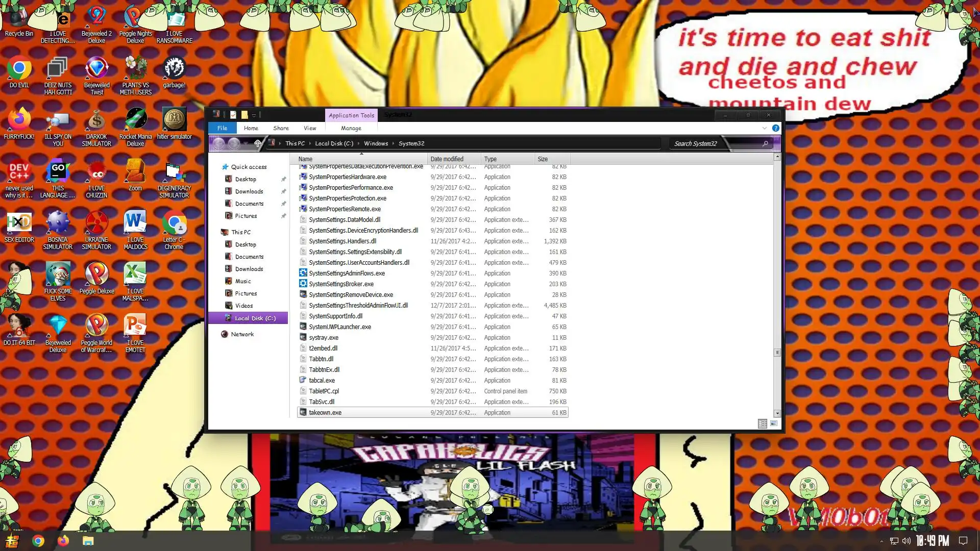Click New folder icon in title bar
The width and height of the screenshot is (980, 551).
tap(244, 115)
